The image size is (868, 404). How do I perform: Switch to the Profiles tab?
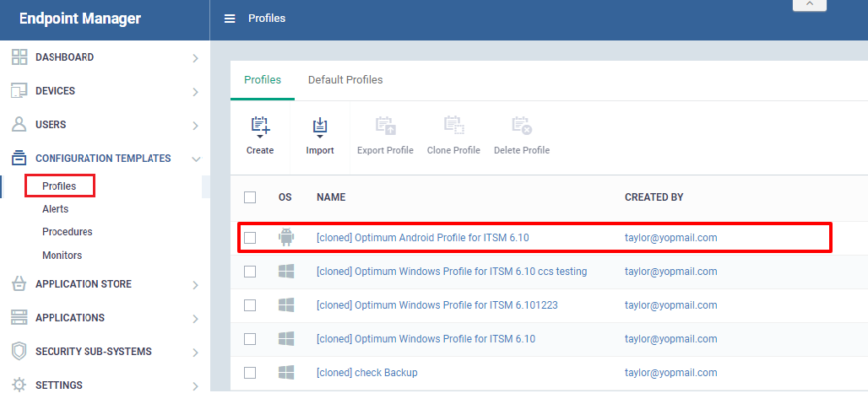point(263,79)
